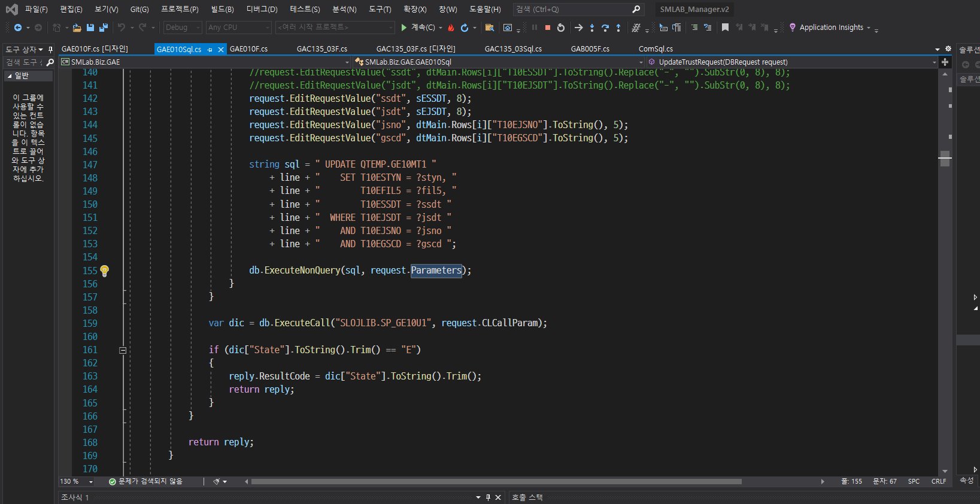Click the Save All toolbar icon
This screenshot has height=504, width=980.
pyautogui.click(x=103, y=28)
